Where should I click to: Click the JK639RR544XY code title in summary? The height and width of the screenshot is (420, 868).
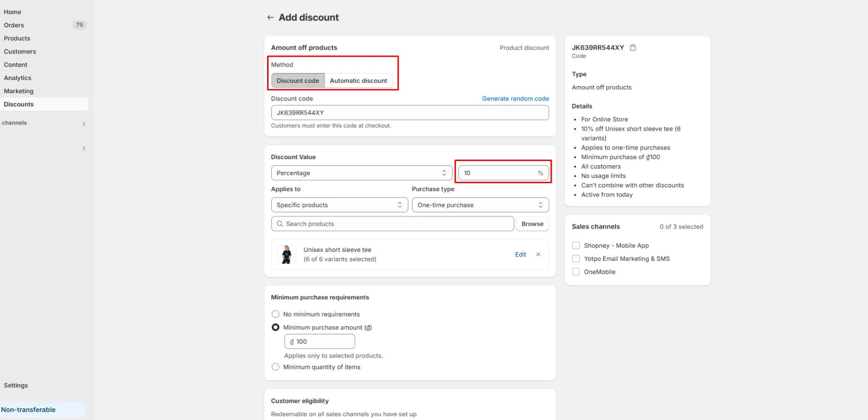(x=598, y=47)
